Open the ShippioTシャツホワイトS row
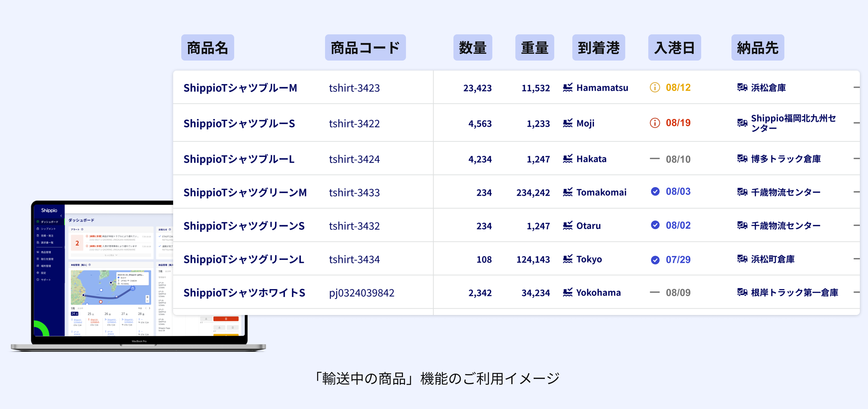Screen dimensions: 868x409 click(x=516, y=292)
